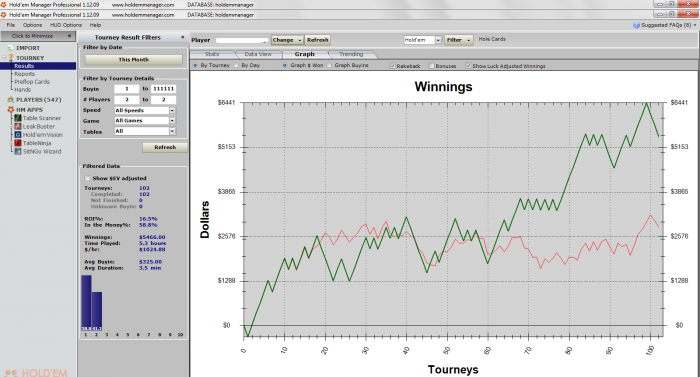Expand the Suggested FAQs (8) dropdown
700x377 pixels.
(x=695, y=25)
